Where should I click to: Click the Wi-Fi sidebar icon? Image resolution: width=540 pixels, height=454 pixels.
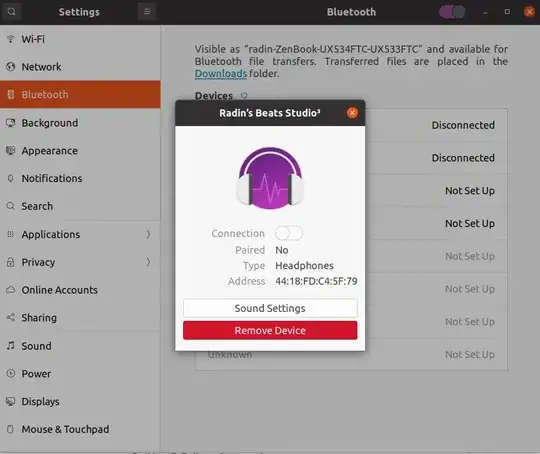tap(11, 39)
